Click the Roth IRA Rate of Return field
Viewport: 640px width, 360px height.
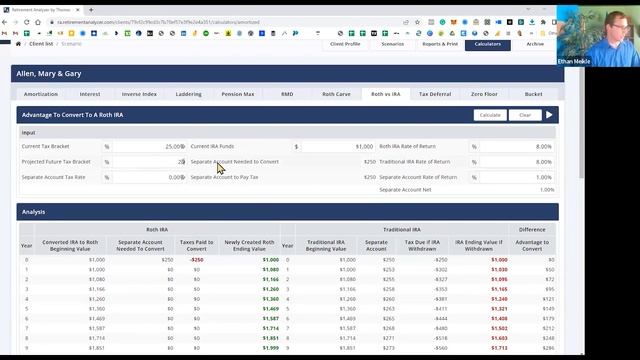(x=516, y=146)
